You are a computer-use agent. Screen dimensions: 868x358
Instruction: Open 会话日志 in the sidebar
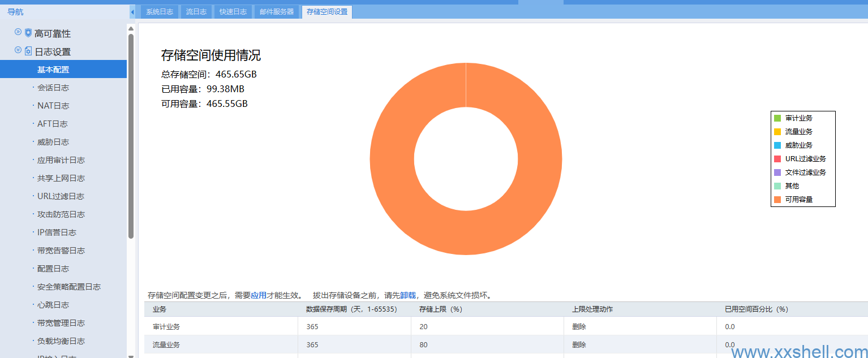pos(53,88)
